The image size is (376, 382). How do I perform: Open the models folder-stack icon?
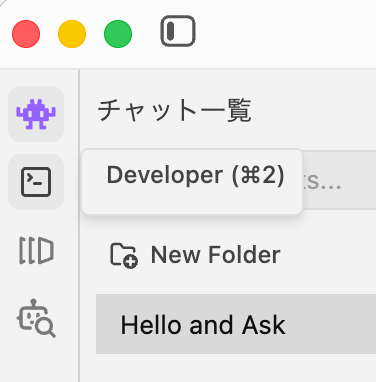[x=36, y=250]
